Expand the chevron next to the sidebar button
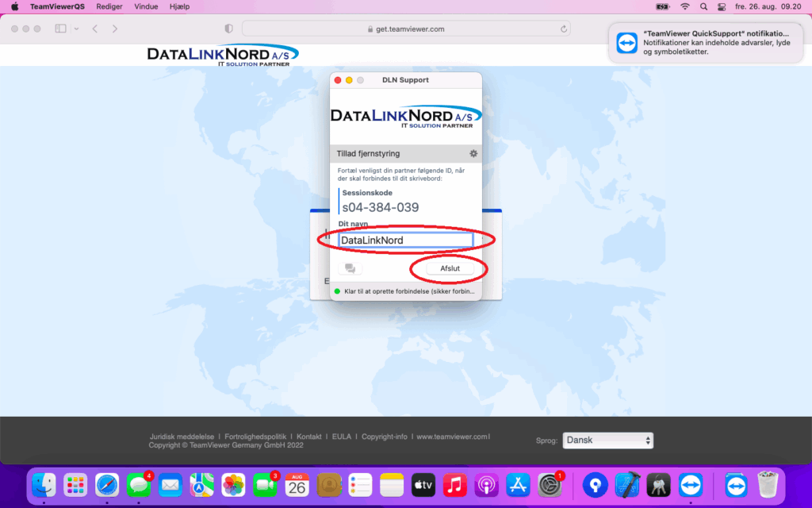The width and height of the screenshot is (812, 508). pyautogui.click(x=76, y=29)
